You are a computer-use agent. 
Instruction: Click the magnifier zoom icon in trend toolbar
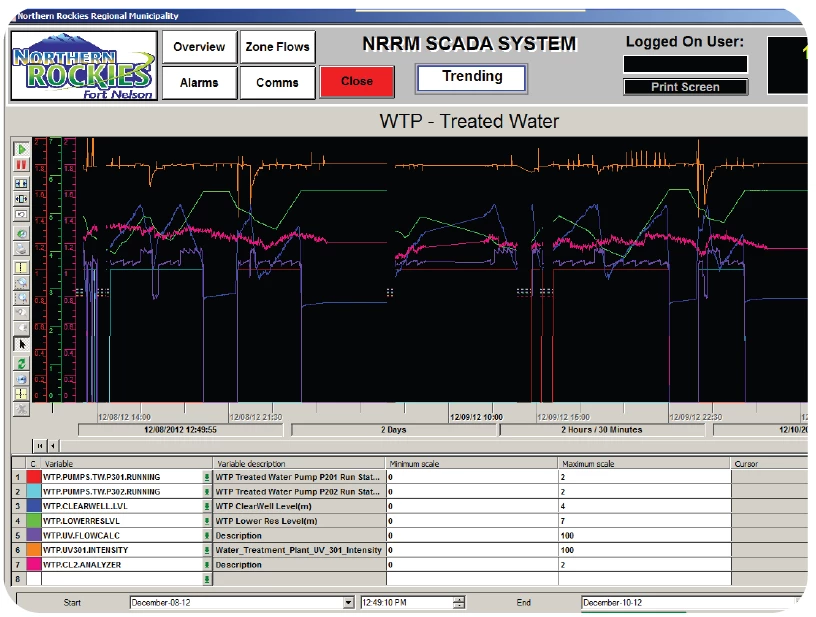click(22, 298)
